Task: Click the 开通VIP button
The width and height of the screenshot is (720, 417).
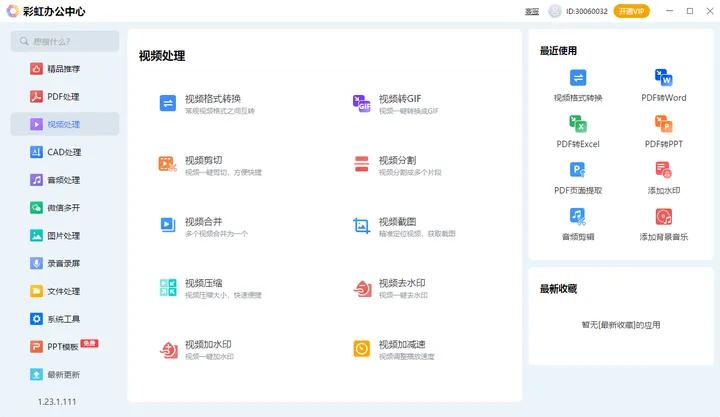Action: point(631,11)
